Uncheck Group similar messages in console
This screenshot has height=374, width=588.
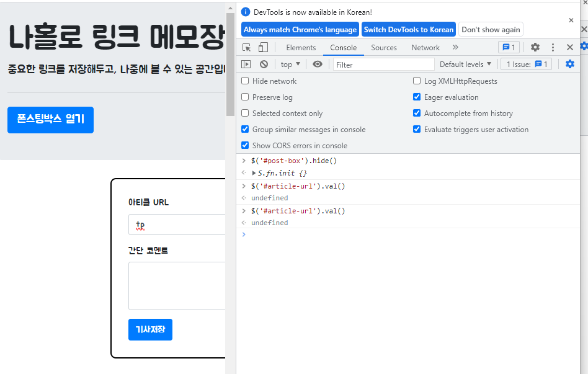[245, 129]
